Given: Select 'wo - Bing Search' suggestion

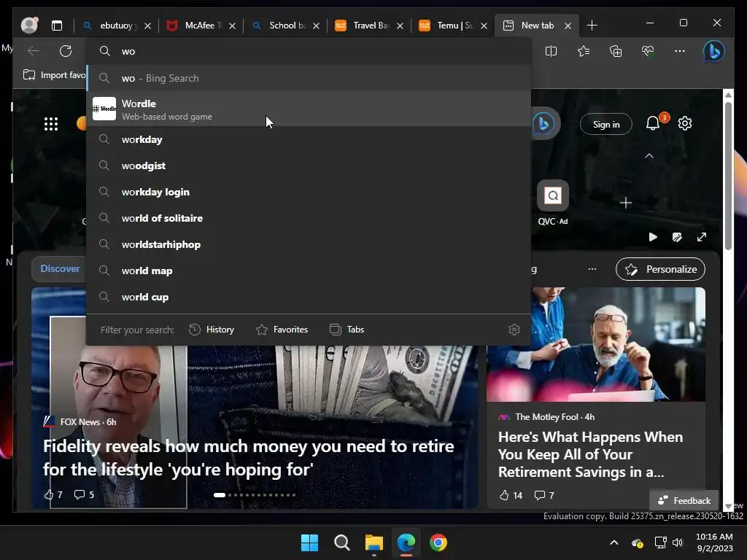Looking at the screenshot, I should point(309,78).
